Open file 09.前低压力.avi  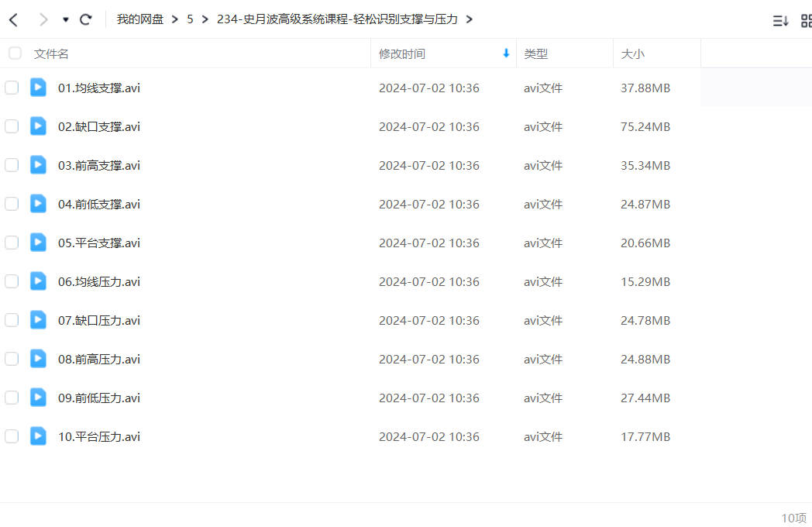click(99, 398)
